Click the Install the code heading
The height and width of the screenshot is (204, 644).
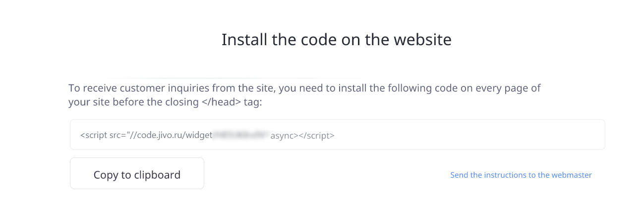tap(336, 39)
